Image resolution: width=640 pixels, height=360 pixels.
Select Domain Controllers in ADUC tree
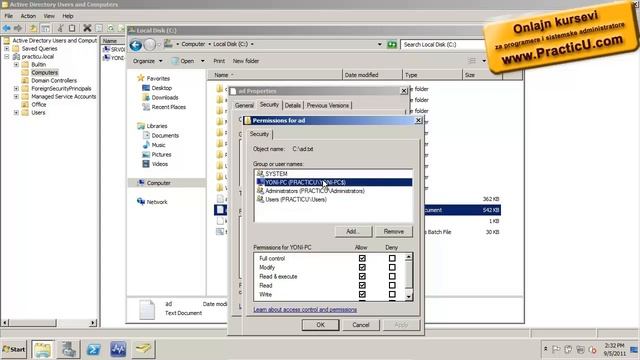pos(54,80)
